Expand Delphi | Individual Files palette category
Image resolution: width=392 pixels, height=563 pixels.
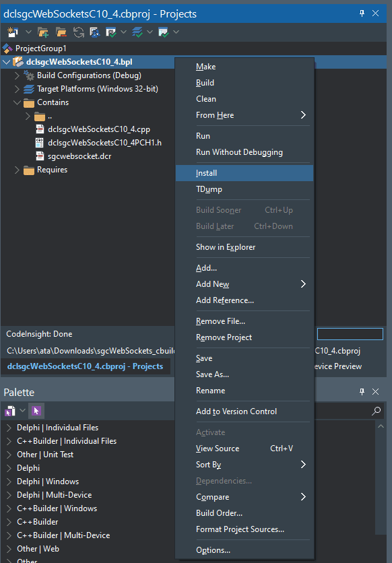coord(9,428)
